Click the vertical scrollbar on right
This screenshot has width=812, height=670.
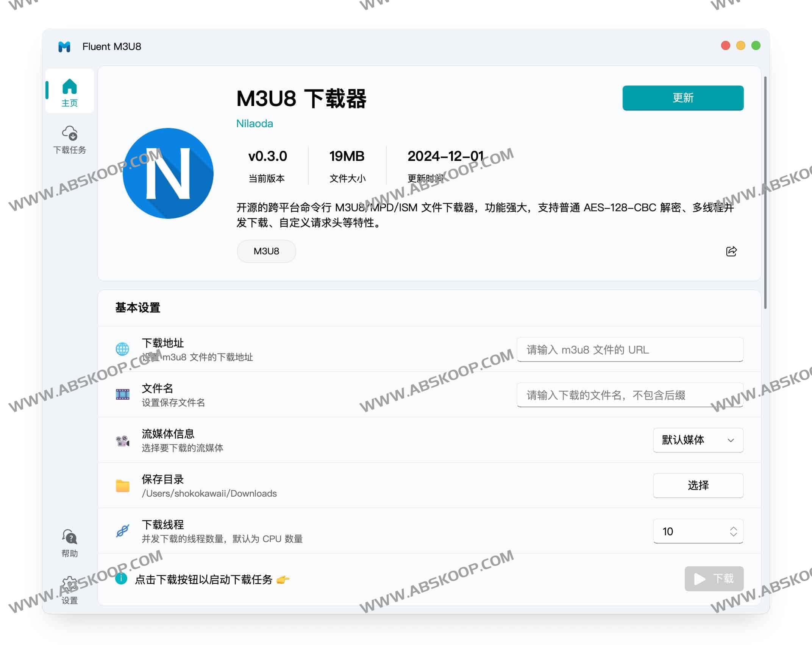765,193
